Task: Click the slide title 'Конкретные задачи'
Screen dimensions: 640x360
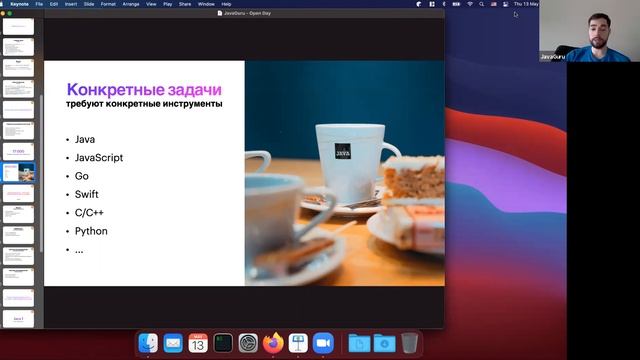Action: click(144, 89)
